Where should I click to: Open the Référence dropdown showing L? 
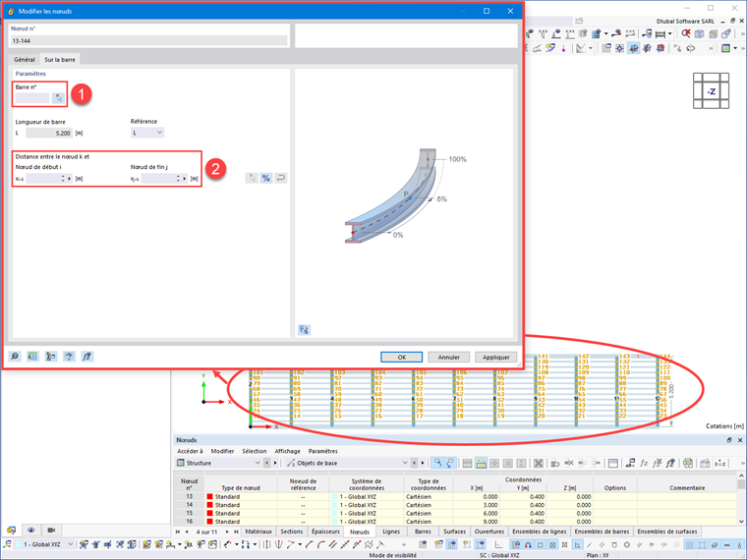(147, 133)
